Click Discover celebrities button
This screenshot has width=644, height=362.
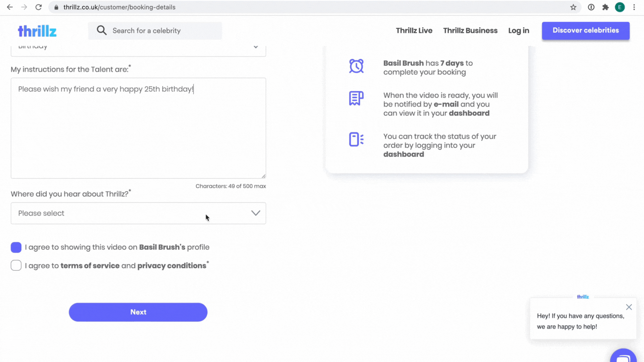pos(586,30)
